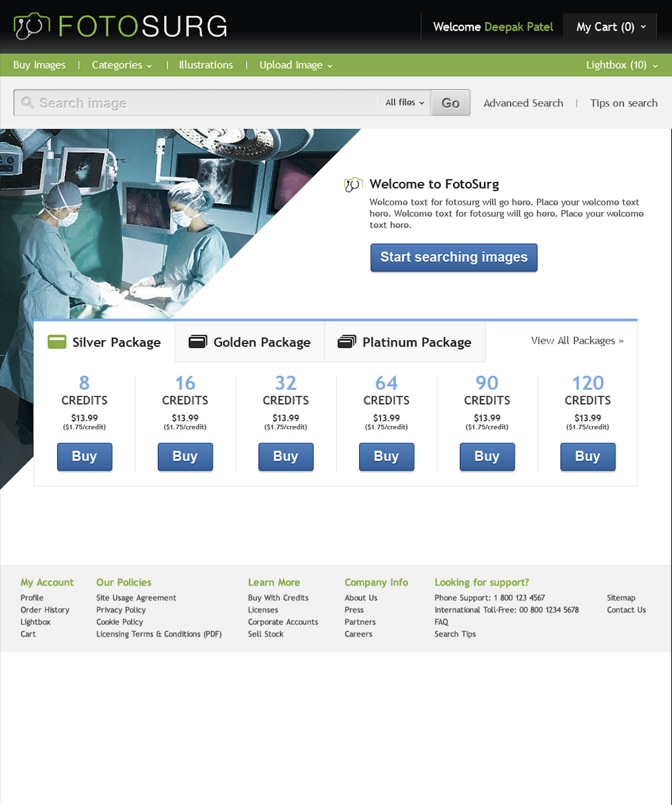
Task: Open Cart link in footer
Action: click(28, 634)
